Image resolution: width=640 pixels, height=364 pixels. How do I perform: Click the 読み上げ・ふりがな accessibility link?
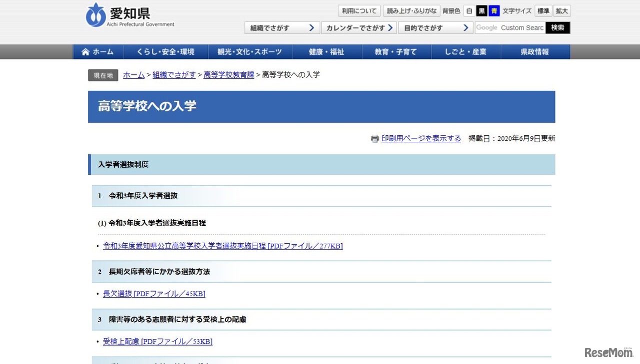pos(411,10)
